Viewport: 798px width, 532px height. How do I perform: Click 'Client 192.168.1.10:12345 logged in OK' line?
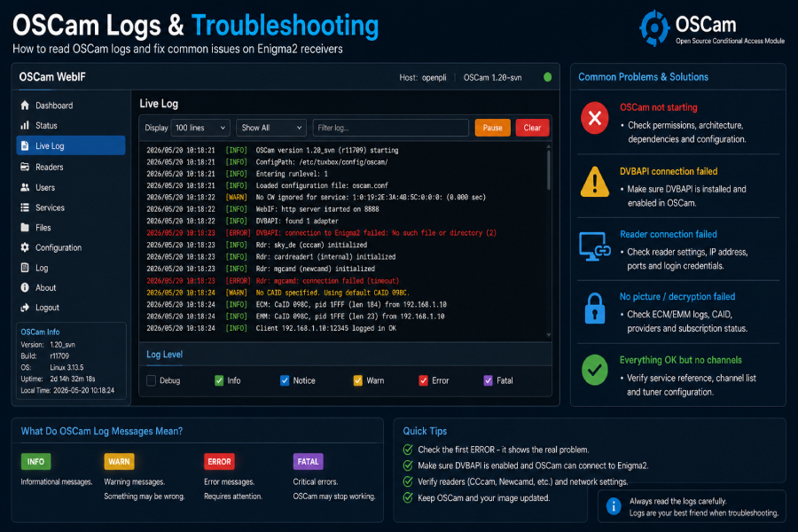(271, 328)
